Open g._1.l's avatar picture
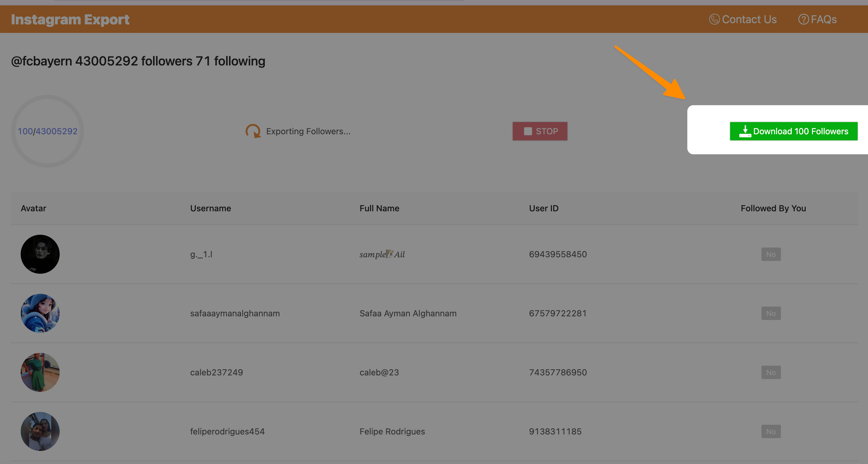Screen dimensions: 868x464 (x=40, y=254)
